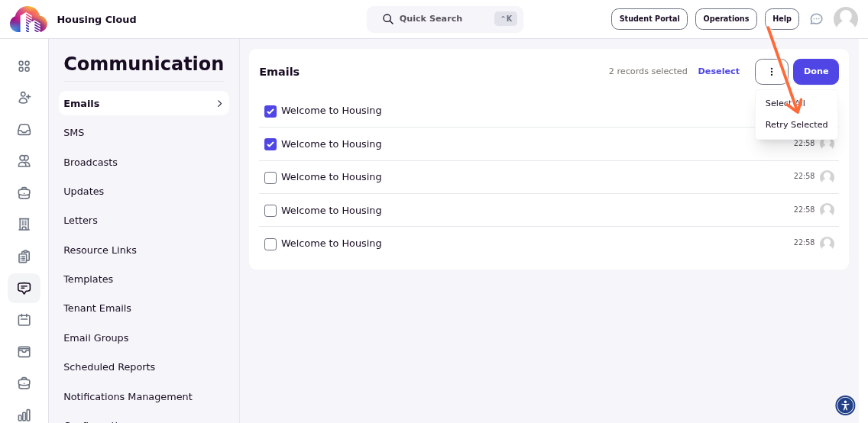Click the 22:58 time on the fourth row

click(804, 209)
